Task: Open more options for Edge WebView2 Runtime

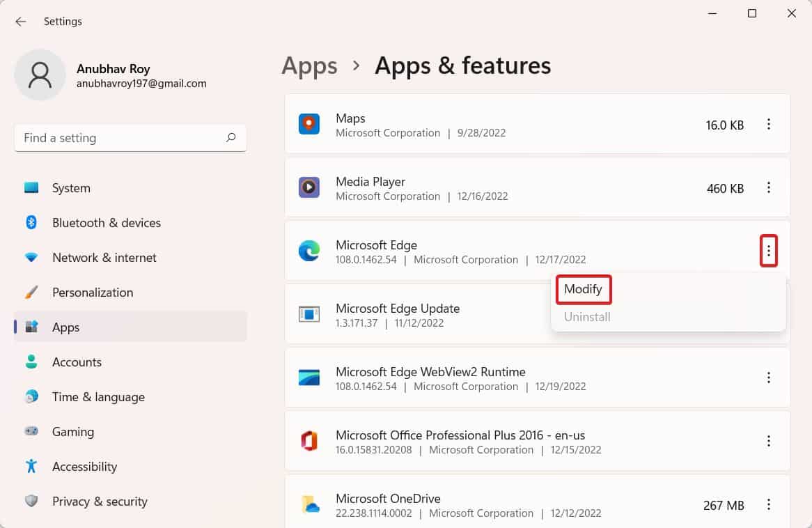Action: pyautogui.click(x=769, y=378)
